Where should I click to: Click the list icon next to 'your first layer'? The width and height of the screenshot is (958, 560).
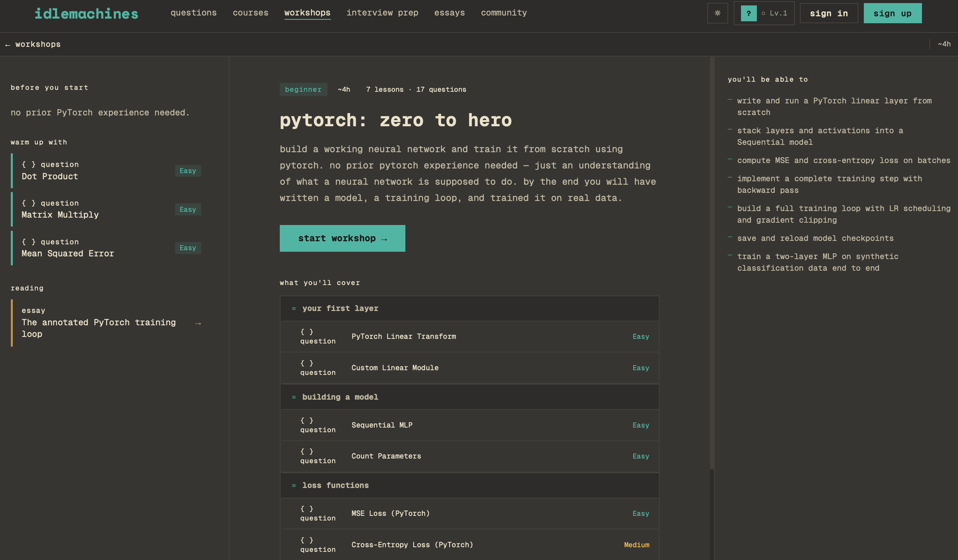(x=294, y=309)
